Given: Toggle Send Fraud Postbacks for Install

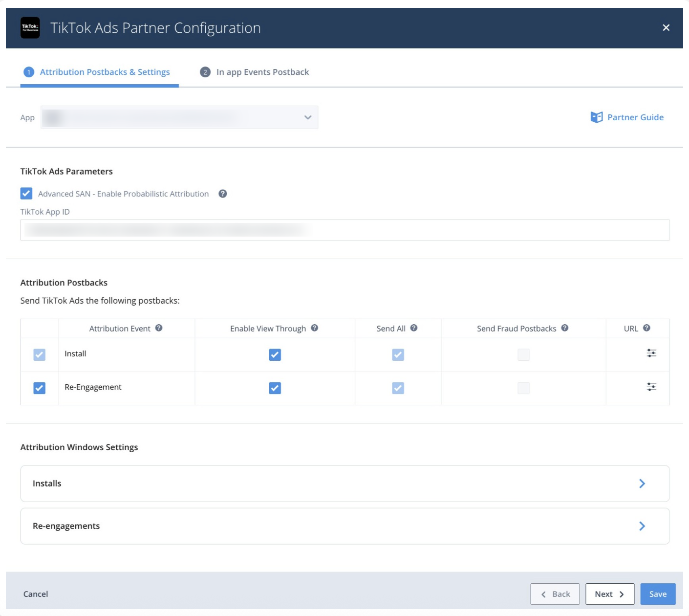Looking at the screenshot, I should (523, 354).
